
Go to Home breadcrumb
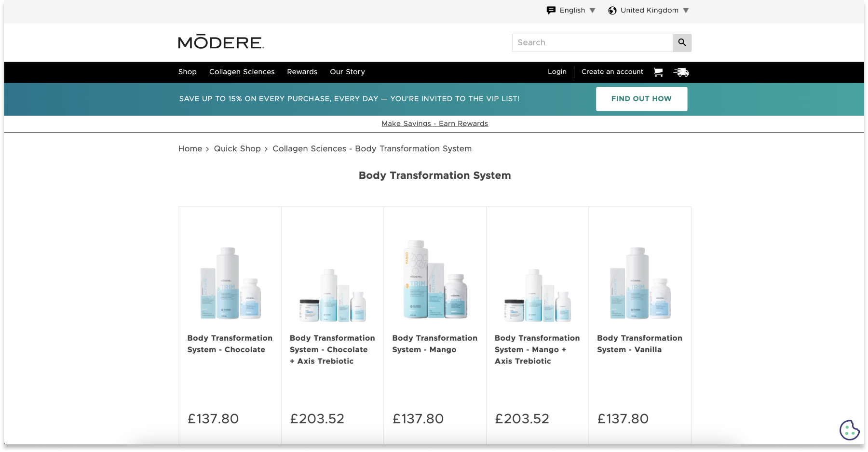(x=190, y=149)
